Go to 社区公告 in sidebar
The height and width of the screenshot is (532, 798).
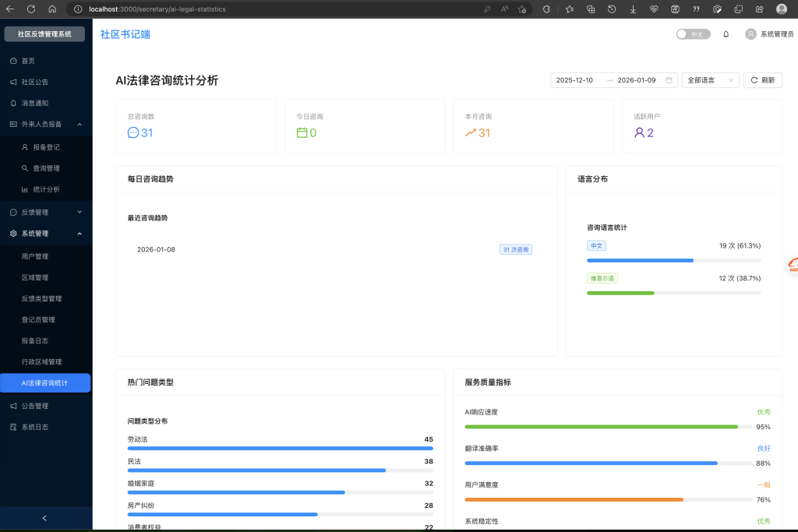pos(35,82)
